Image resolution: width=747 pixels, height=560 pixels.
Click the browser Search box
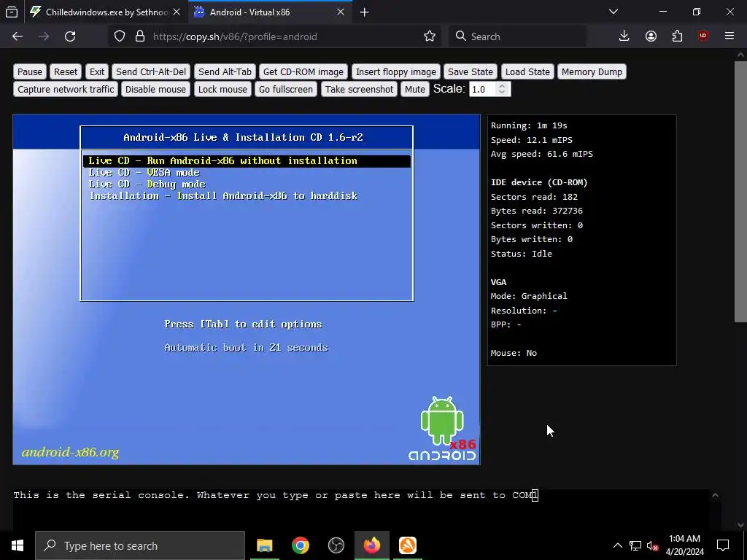517,36
